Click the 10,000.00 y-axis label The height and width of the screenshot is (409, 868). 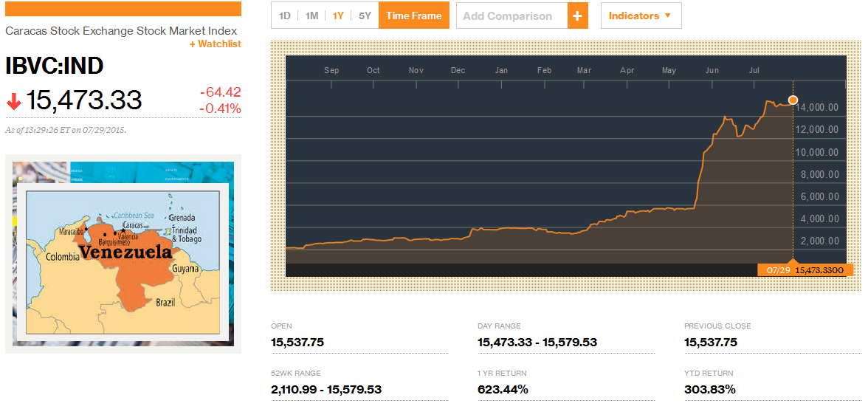pyautogui.click(x=816, y=152)
